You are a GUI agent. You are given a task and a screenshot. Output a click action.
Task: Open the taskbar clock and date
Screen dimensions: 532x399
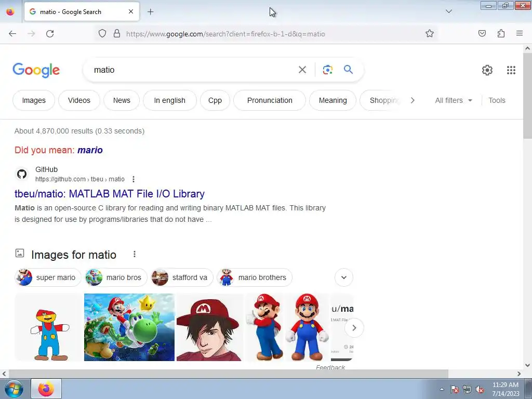tap(506, 389)
